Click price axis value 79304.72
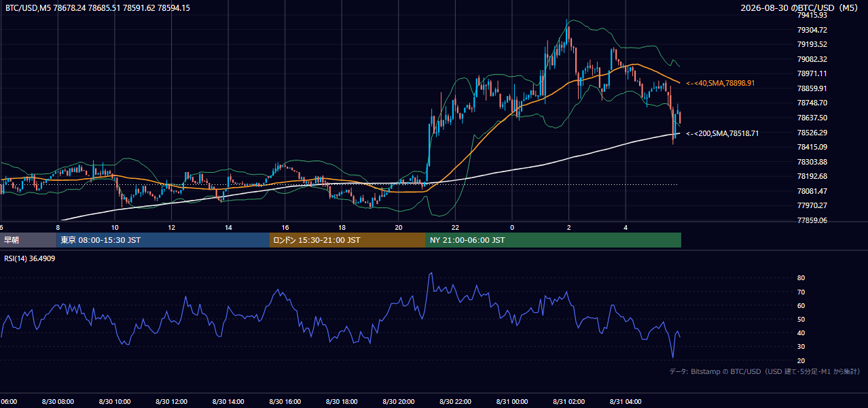868x408 pixels. 812,30
